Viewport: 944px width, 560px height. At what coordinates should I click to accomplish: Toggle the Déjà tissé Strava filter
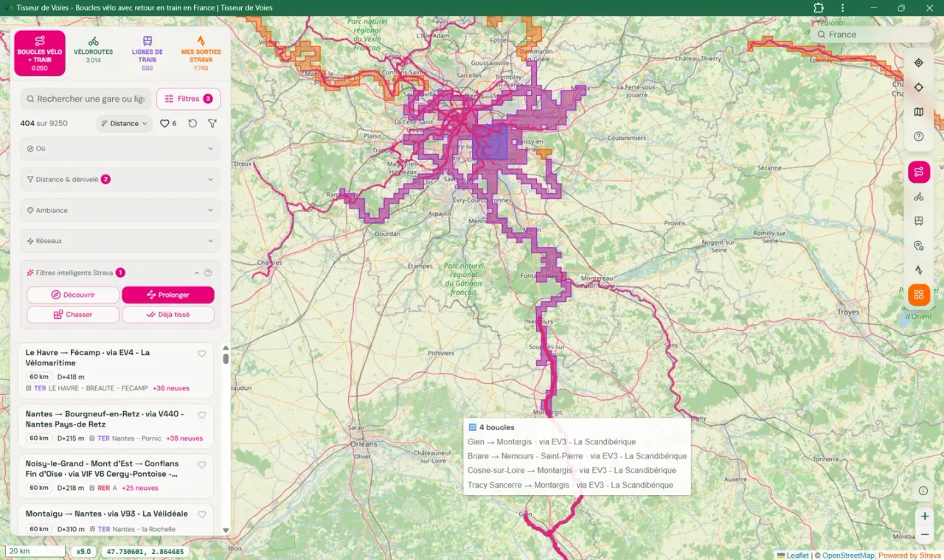tap(168, 315)
